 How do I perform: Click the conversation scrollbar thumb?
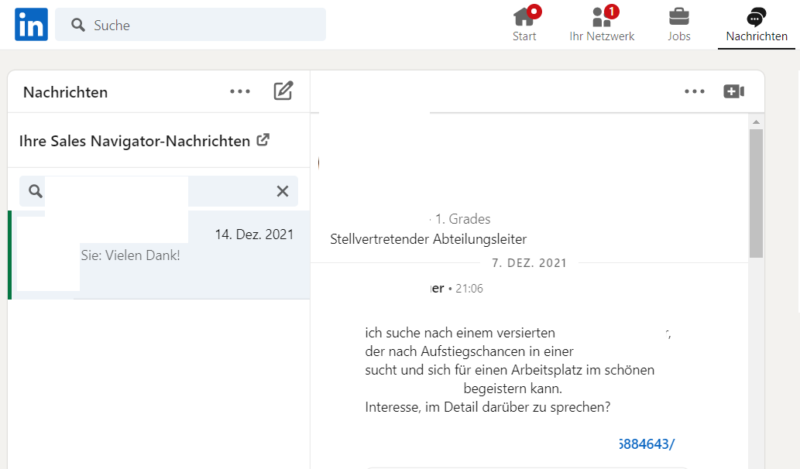coord(756,193)
